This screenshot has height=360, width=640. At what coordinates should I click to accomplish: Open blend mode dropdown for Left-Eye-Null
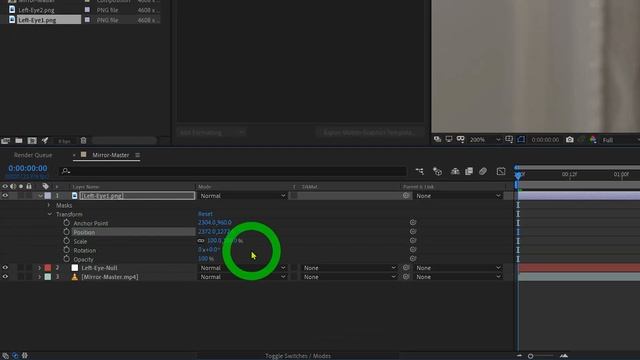242,268
